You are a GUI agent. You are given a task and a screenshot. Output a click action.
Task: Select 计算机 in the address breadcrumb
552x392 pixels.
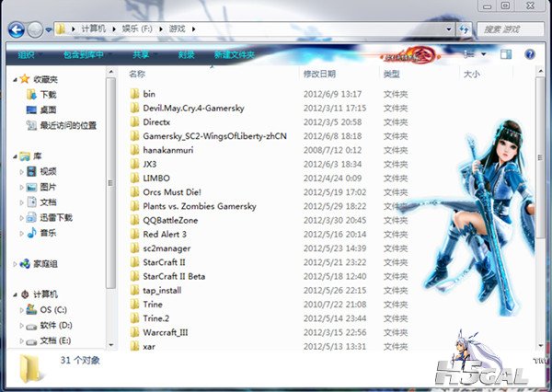(x=94, y=29)
